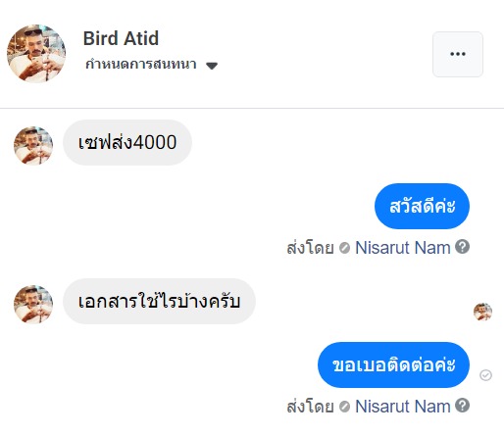Click the small seen-by avatar indicator

click(x=482, y=312)
